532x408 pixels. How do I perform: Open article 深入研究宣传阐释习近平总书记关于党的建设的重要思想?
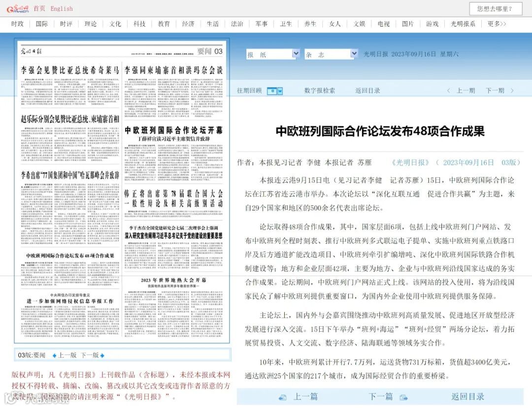pyautogui.click(x=173, y=236)
